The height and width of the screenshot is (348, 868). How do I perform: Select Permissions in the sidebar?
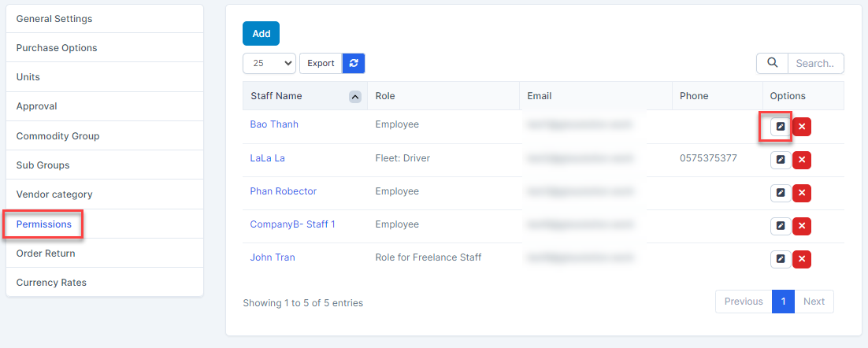[44, 224]
